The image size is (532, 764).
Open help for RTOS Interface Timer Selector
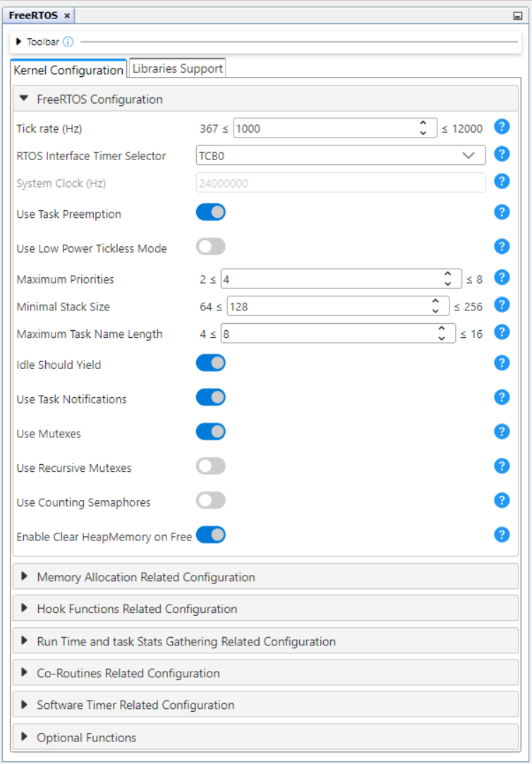[502, 154]
